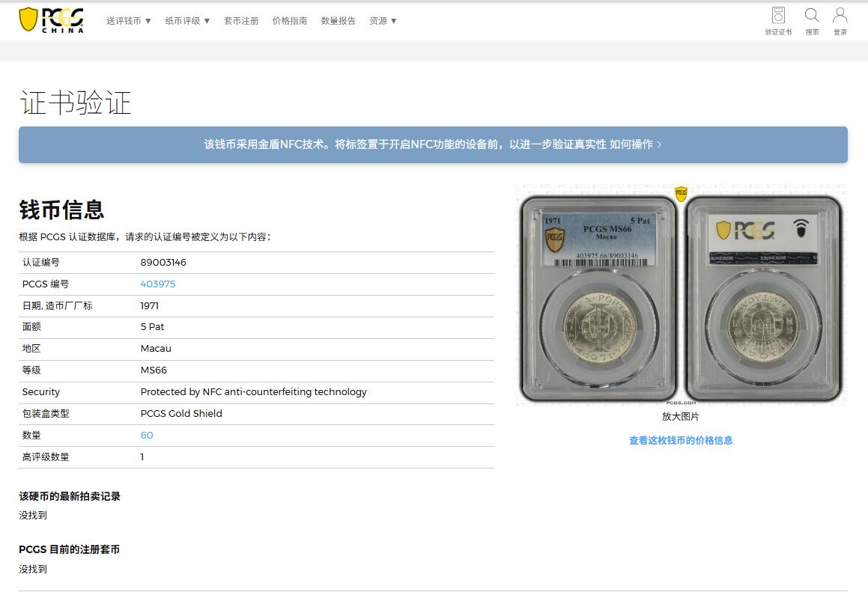This screenshot has width=868, height=601.
Task: Click the 如何操作 link in NFC banner
Action: point(635,144)
